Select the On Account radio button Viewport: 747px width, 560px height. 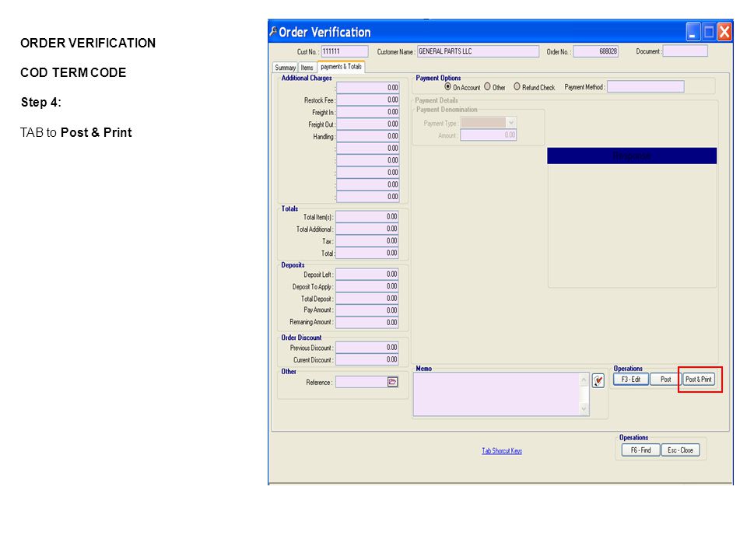(x=447, y=86)
